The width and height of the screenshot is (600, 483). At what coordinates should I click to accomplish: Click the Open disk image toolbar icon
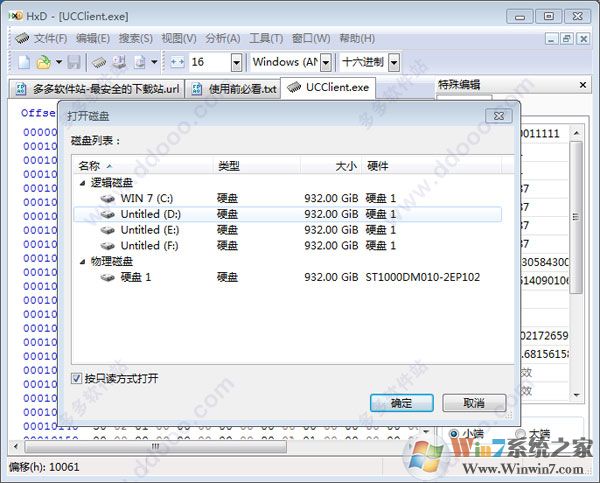[x=140, y=62]
